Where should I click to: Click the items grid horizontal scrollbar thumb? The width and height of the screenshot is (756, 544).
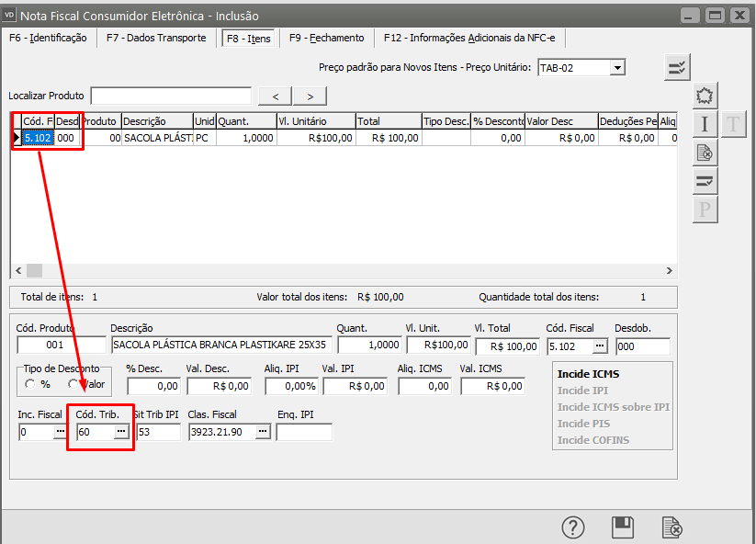coord(34,270)
